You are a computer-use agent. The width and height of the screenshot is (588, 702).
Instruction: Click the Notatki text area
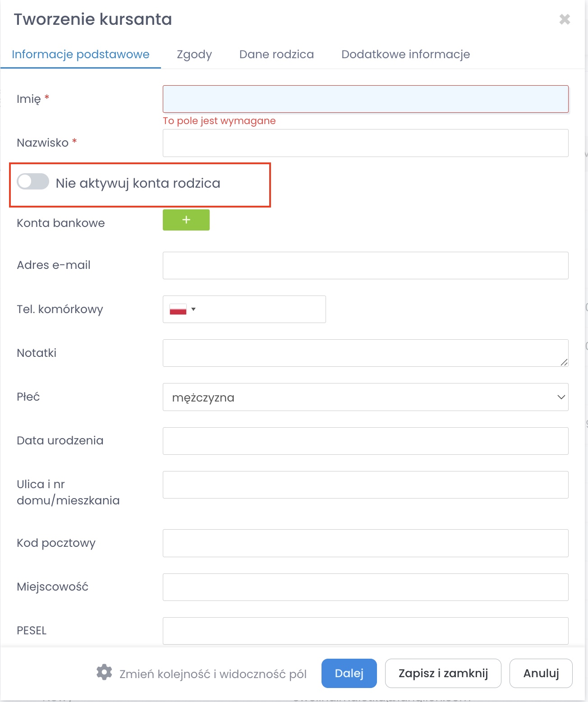365,353
